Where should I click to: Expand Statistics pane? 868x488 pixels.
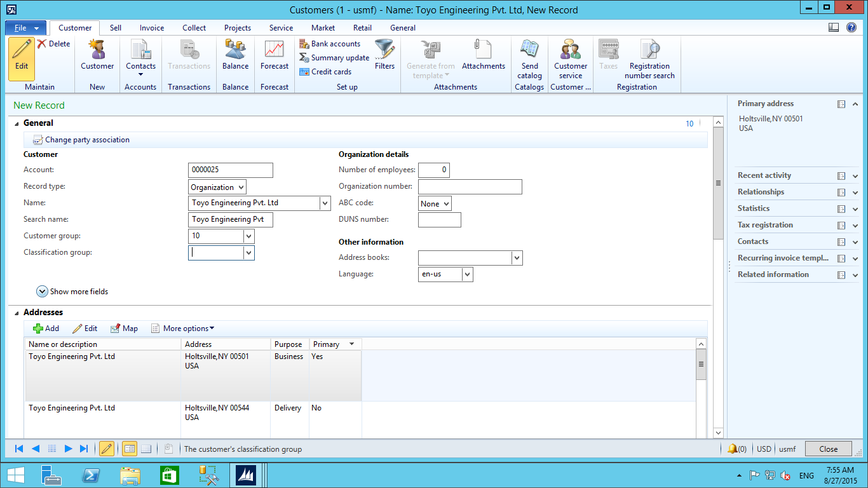click(x=856, y=209)
